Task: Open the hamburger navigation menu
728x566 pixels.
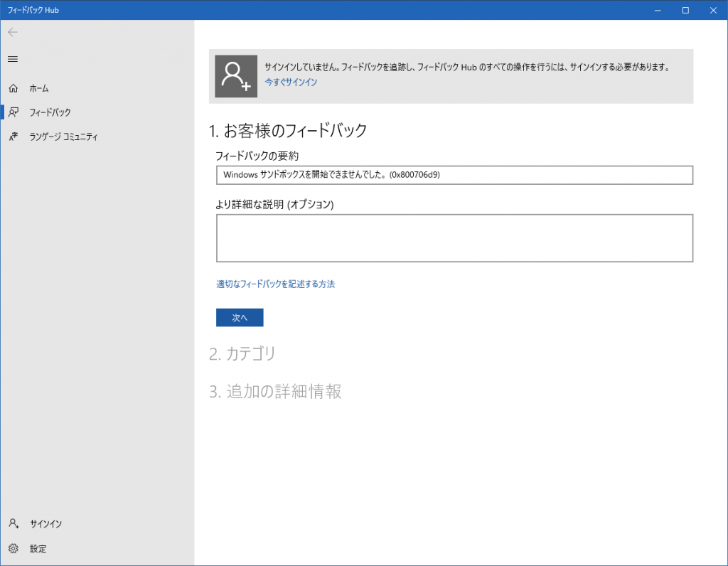Action: coord(13,59)
